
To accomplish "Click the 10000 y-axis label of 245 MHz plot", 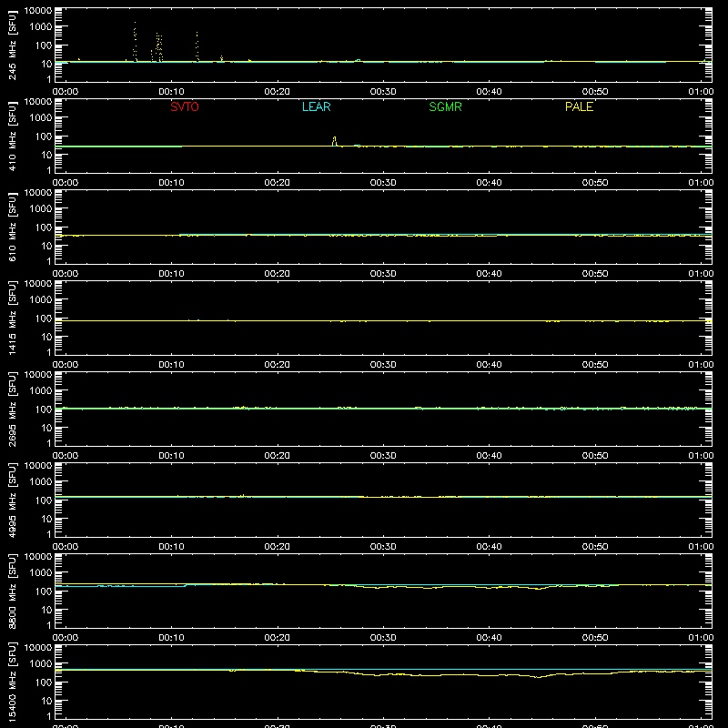I will coord(38,10).
